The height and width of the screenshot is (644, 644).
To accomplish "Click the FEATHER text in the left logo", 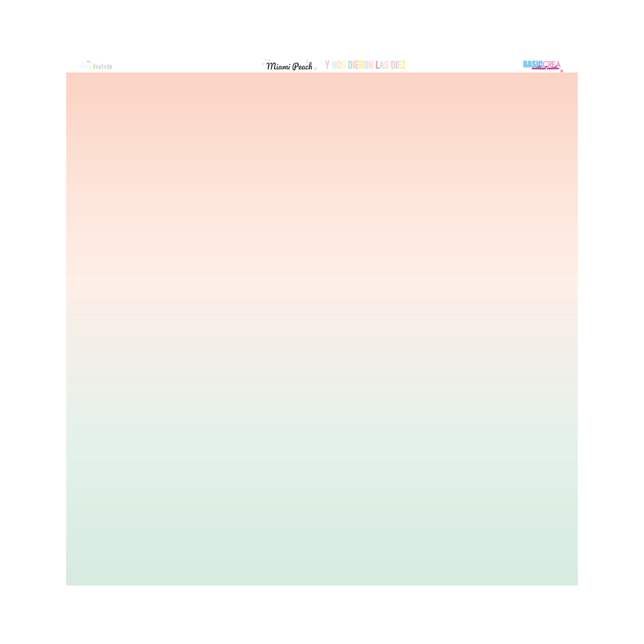I will (x=102, y=67).
